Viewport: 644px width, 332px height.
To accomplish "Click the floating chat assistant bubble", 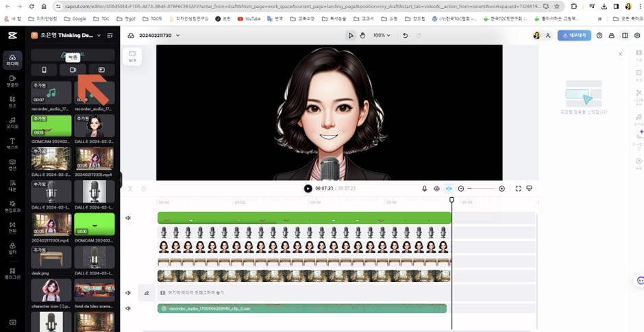I will pos(640,281).
